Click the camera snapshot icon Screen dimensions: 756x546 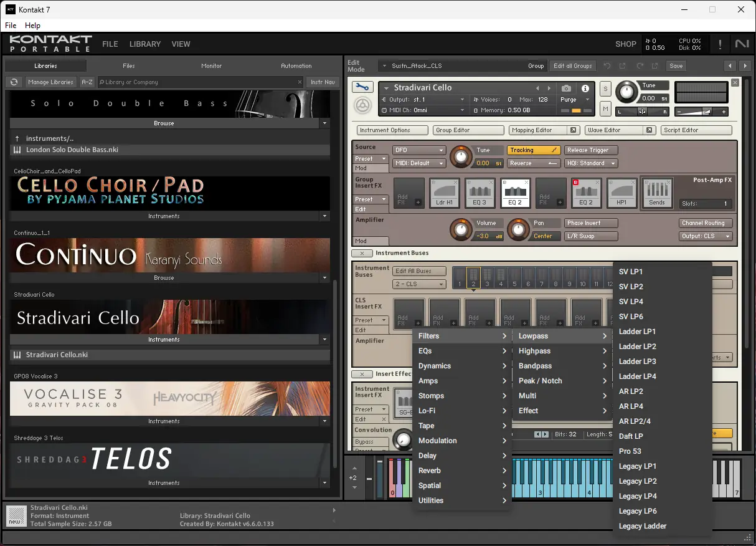tap(566, 89)
